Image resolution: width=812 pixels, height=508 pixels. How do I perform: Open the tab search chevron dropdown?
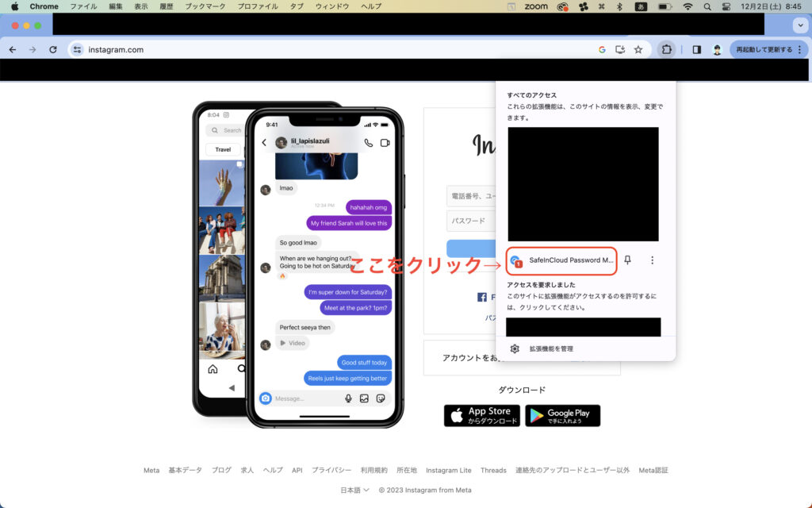click(801, 25)
